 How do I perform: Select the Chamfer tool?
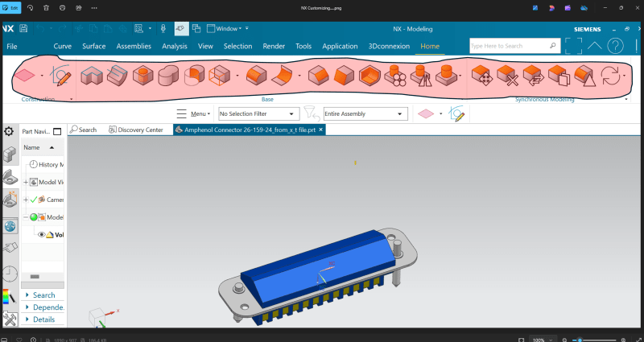click(x=318, y=76)
